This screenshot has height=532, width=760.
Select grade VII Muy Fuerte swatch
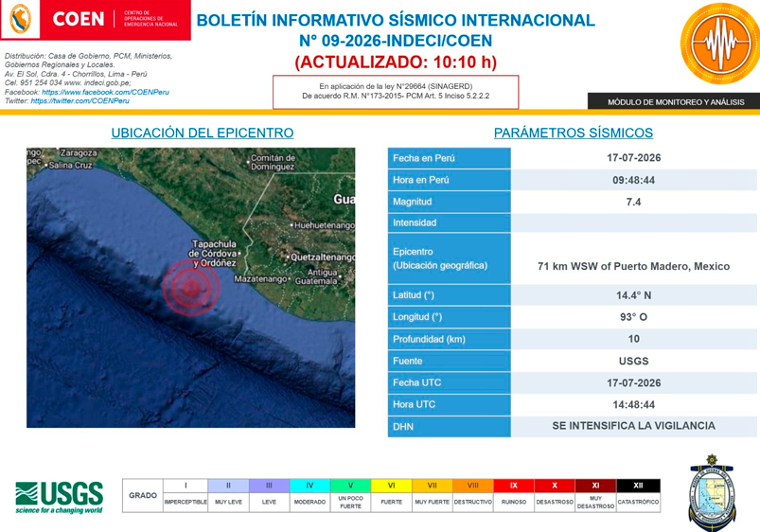[432, 486]
